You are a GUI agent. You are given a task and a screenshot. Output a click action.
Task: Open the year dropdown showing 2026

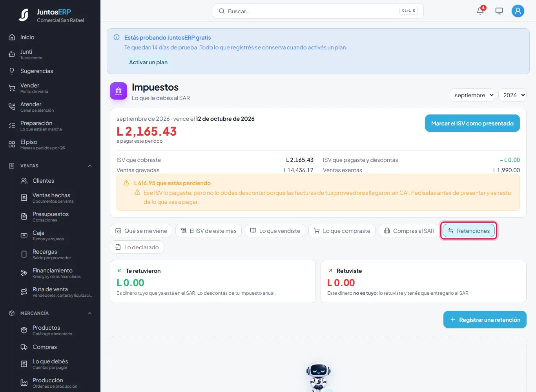(512, 95)
